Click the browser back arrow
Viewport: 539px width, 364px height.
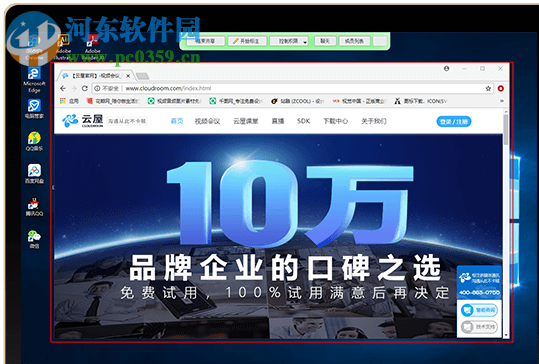point(63,88)
